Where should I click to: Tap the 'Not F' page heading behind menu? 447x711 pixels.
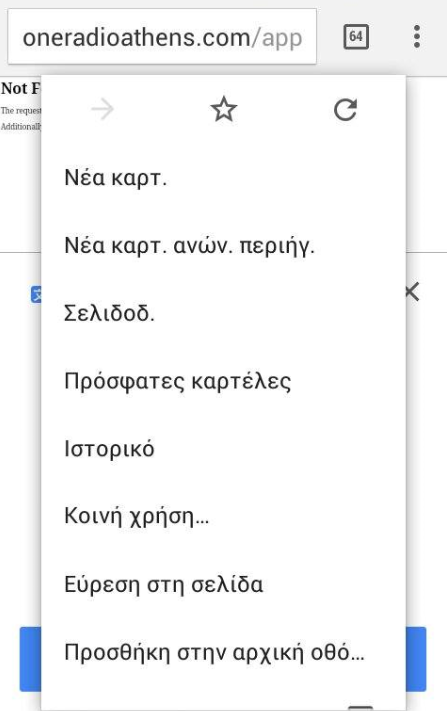(20, 88)
